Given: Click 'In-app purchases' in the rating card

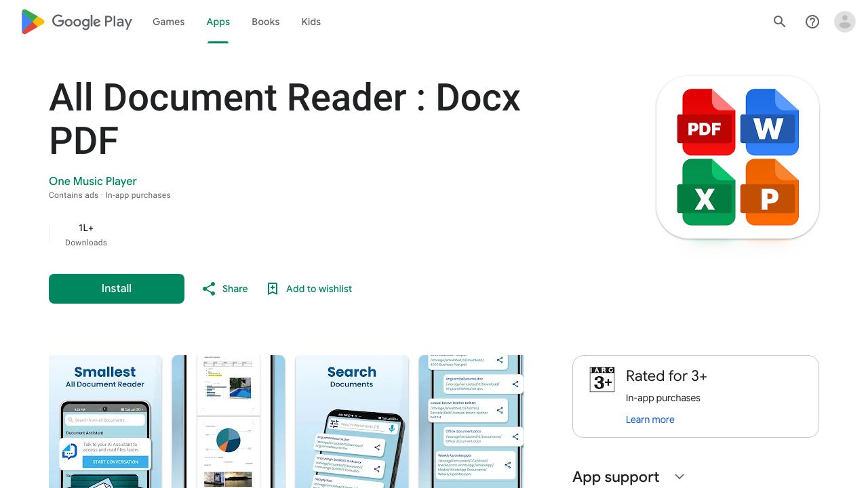Looking at the screenshot, I should (x=663, y=398).
